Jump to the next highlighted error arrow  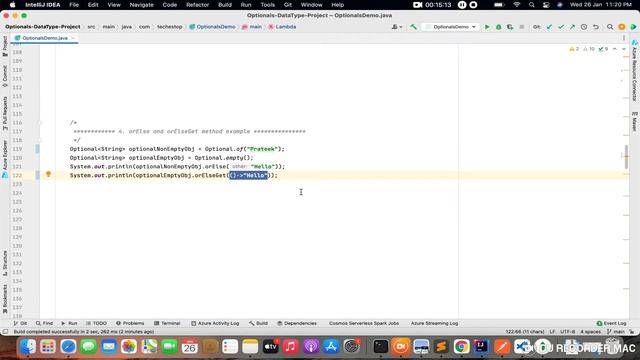pyautogui.click(x=624, y=49)
